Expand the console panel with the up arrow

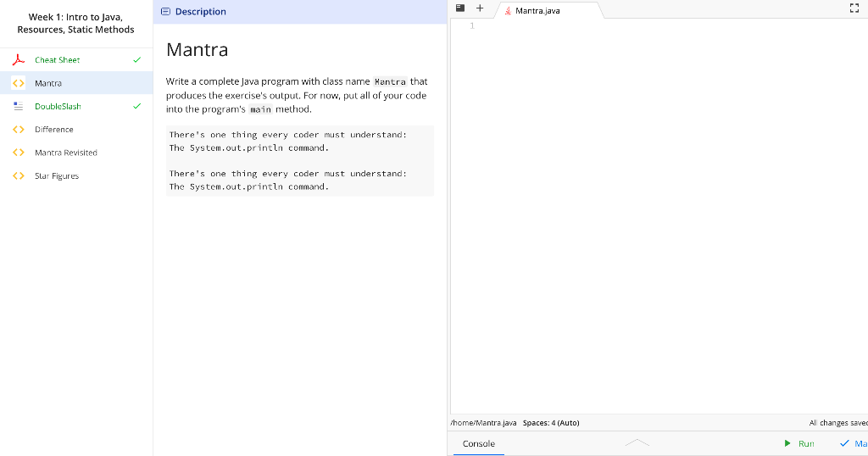pos(637,442)
